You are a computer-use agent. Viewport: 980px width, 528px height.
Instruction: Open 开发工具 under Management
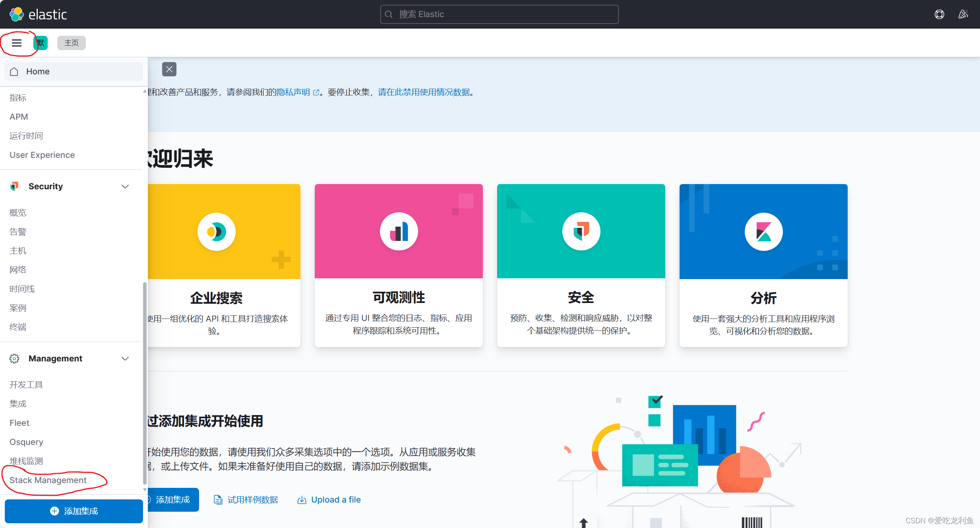pos(26,385)
